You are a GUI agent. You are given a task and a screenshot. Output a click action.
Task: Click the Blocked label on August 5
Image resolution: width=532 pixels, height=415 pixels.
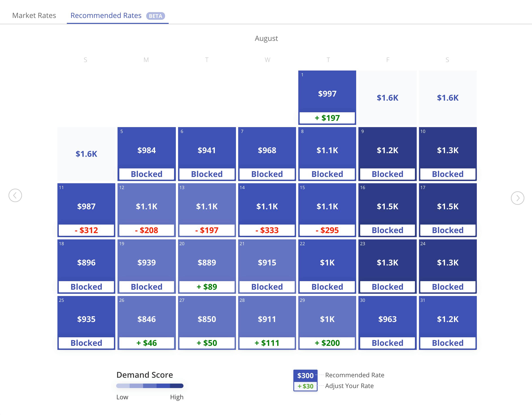pos(146,174)
